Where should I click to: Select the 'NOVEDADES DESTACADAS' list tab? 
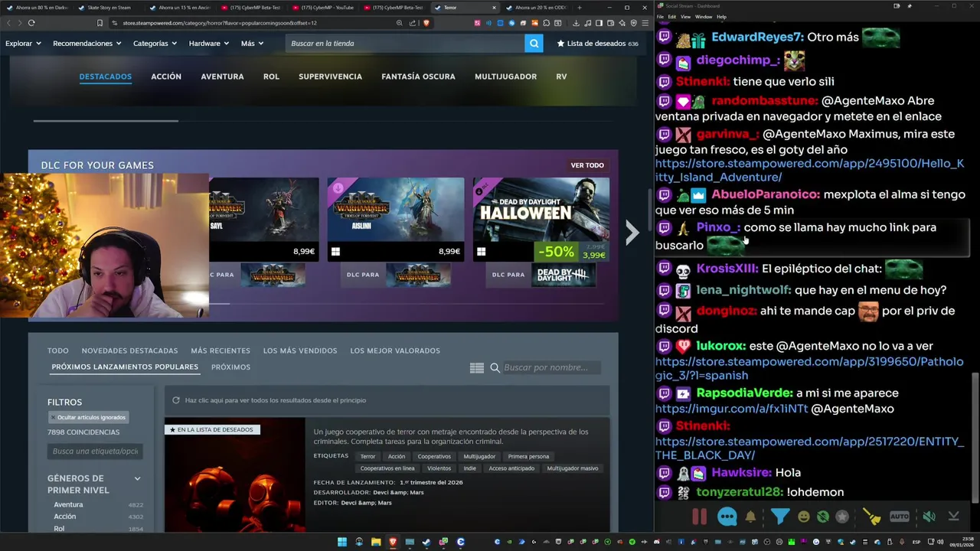[x=129, y=350]
